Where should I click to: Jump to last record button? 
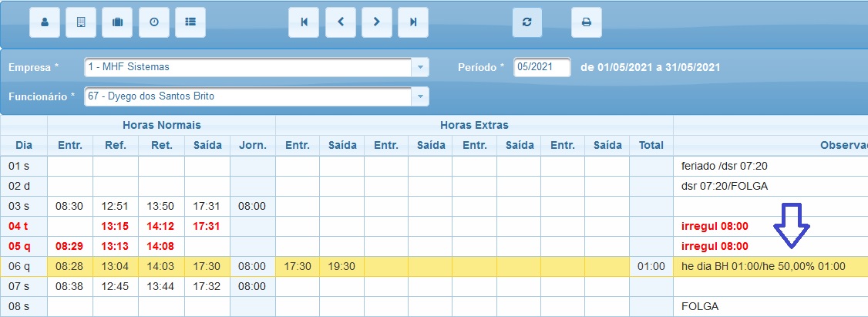point(413,22)
